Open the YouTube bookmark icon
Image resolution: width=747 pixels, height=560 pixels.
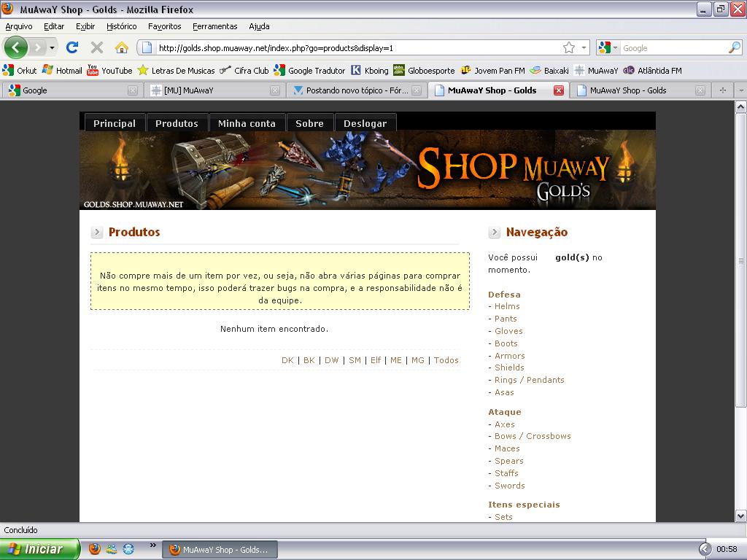coord(93,70)
